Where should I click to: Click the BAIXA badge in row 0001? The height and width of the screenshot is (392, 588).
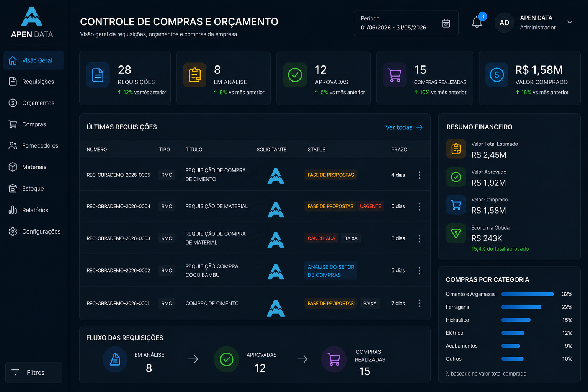click(x=370, y=304)
